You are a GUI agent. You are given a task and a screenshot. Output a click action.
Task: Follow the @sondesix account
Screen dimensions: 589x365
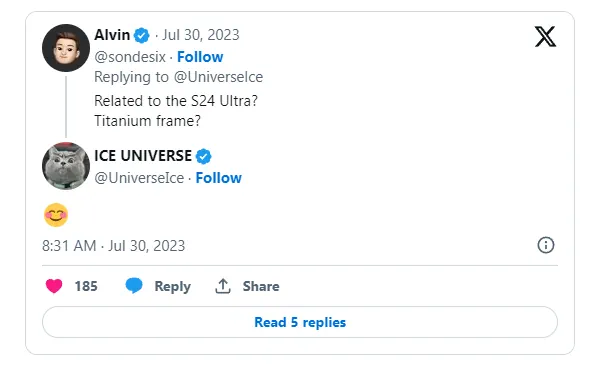coord(200,57)
